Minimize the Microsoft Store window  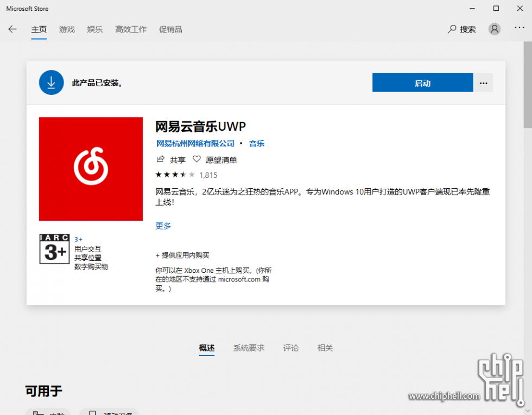point(472,9)
